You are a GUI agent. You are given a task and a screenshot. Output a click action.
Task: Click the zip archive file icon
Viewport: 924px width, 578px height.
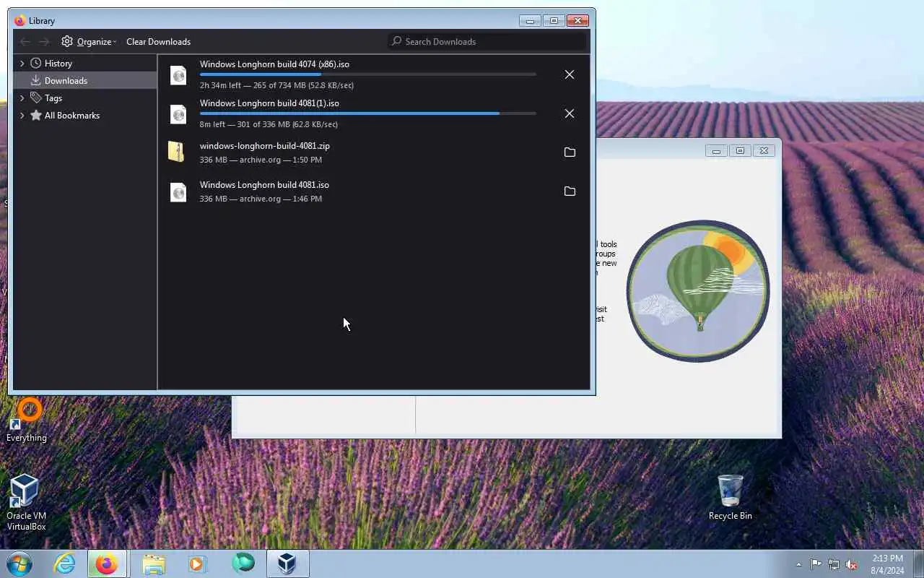[x=177, y=152]
